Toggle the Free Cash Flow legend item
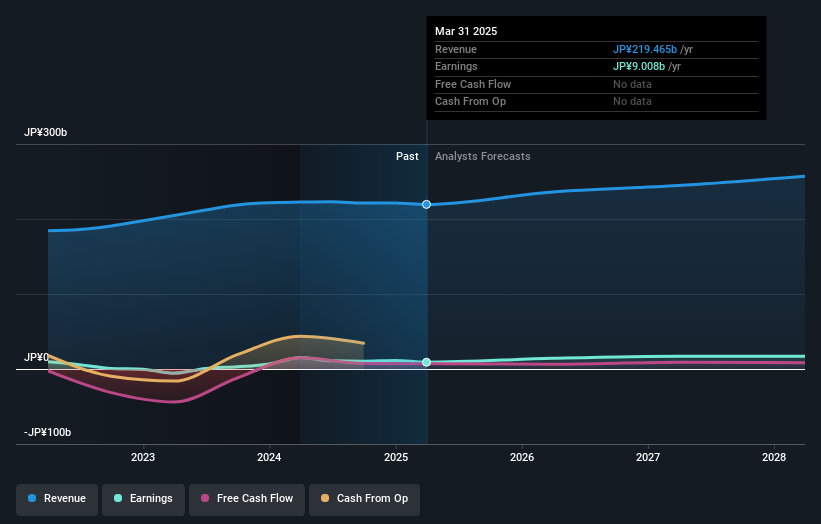The image size is (821, 524). pos(247,499)
